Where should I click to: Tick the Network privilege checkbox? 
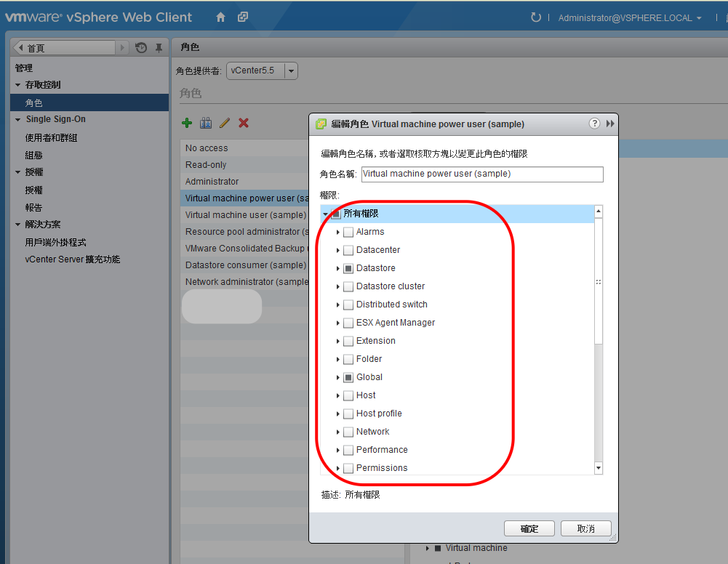pos(348,432)
